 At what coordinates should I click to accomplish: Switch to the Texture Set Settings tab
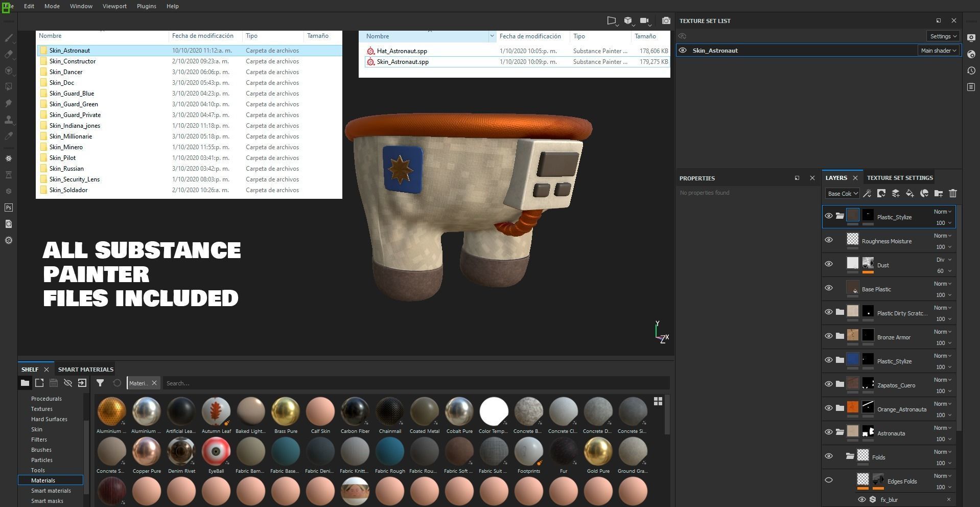pyautogui.click(x=900, y=178)
